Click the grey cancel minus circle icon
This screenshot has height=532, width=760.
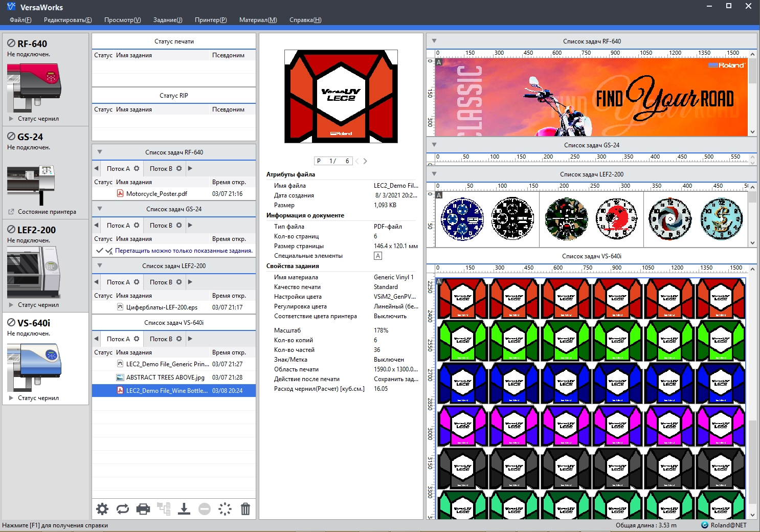coord(205,509)
